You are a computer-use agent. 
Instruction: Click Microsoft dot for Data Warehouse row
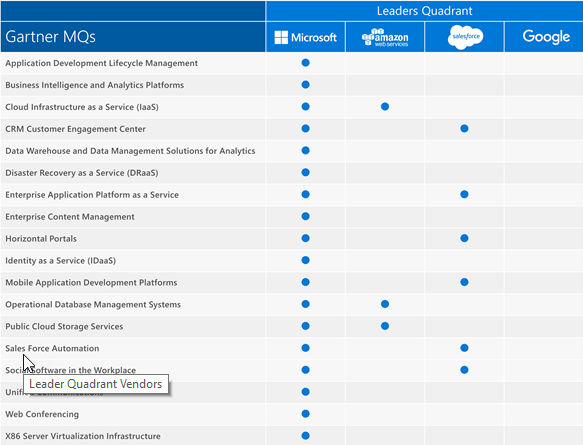point(306,151)
